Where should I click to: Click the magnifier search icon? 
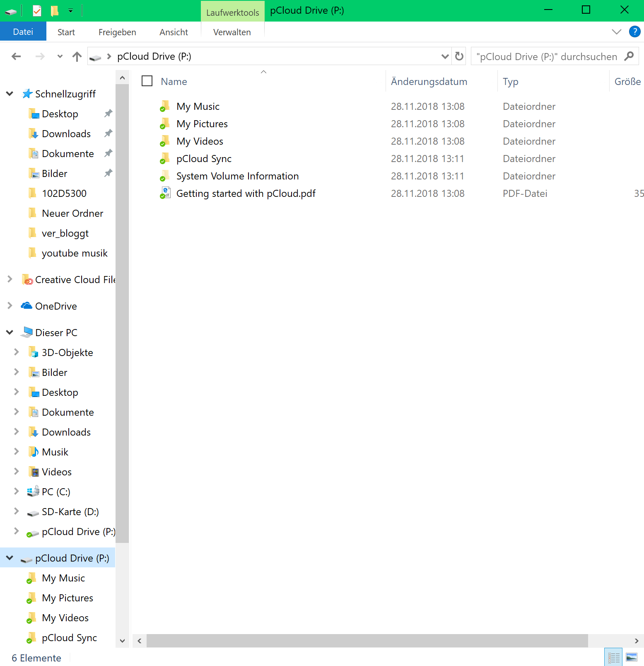pyautogui.click(x=629, y=56)
